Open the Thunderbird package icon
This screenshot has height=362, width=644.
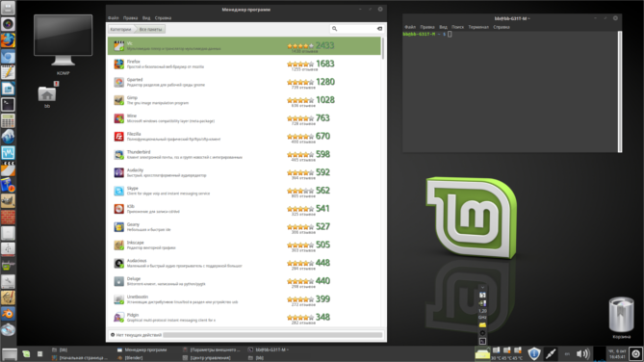coord(118,154)
